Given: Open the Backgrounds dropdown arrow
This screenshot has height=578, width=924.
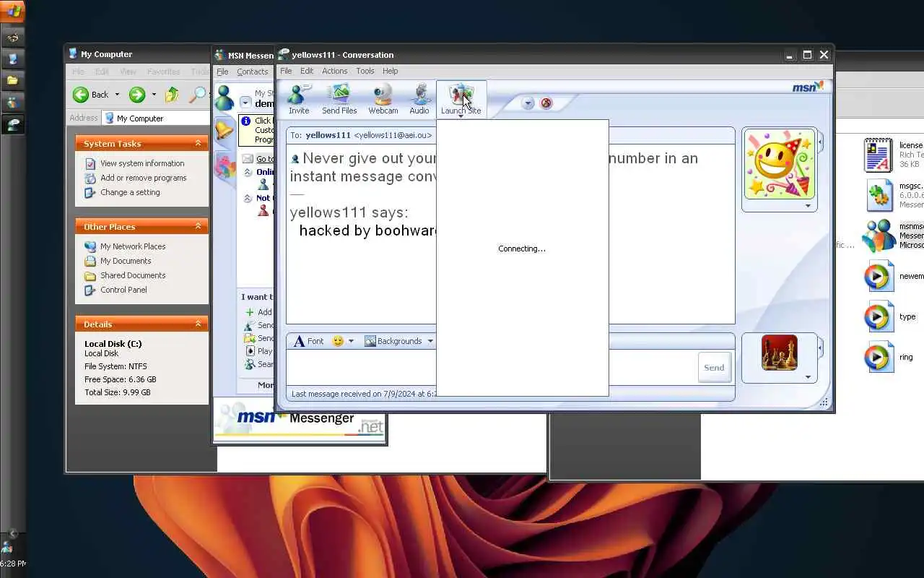Looking at the screenshot, I should (430, 341).
